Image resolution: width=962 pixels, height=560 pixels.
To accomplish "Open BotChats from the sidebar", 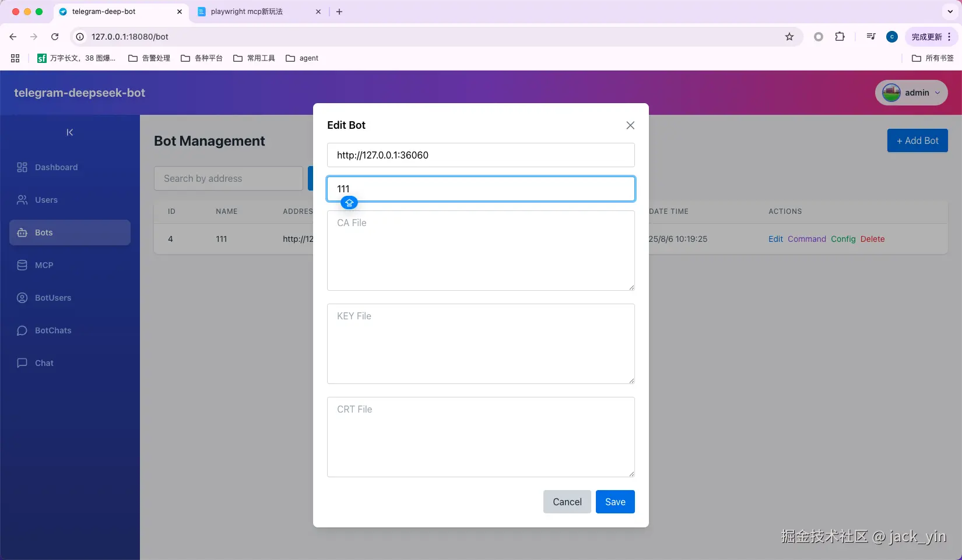I will pos(70,330).
